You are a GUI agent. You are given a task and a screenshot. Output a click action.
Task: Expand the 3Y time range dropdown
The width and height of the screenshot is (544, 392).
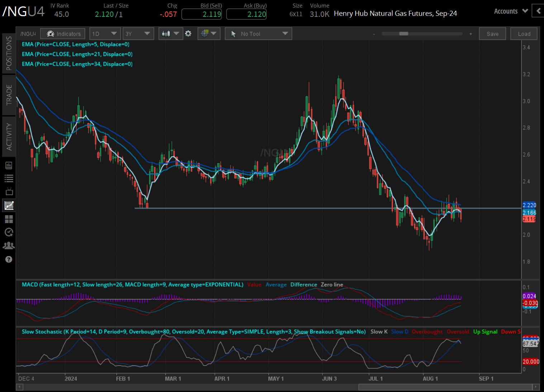138,34
